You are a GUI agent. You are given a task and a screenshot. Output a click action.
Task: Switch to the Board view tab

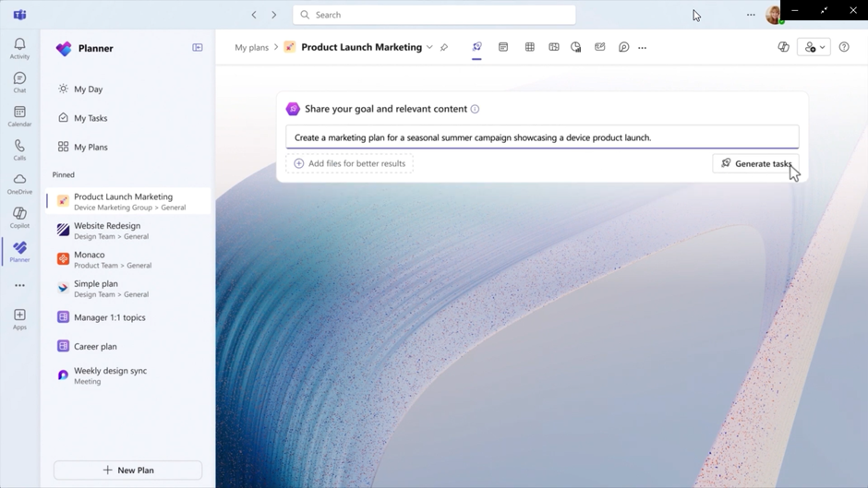[553, 48]
